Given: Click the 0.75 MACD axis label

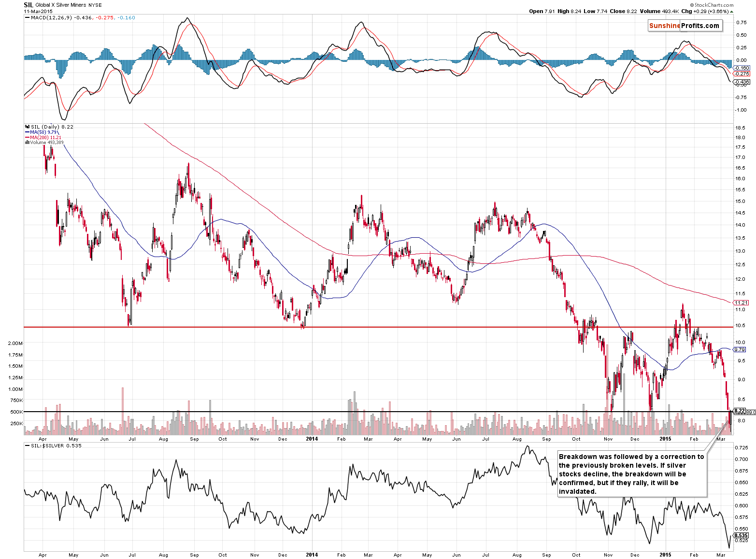Looking at the screenshot, I should pos(741,23).
